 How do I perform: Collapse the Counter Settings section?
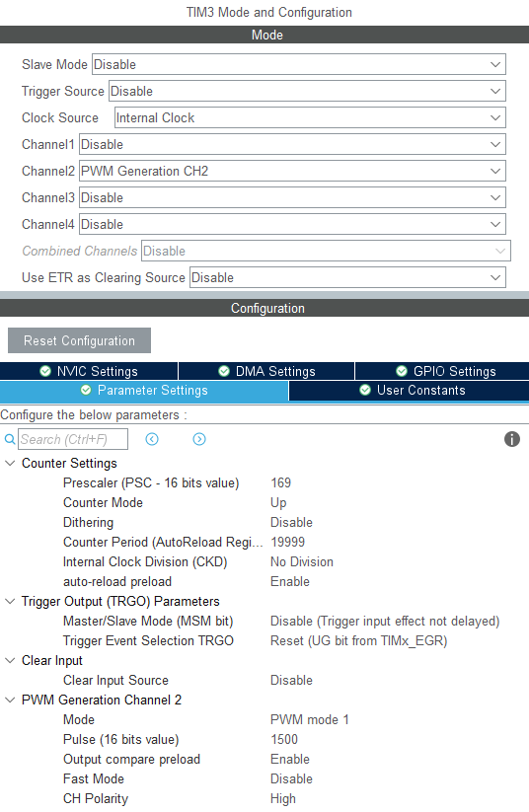click(10, 463)
